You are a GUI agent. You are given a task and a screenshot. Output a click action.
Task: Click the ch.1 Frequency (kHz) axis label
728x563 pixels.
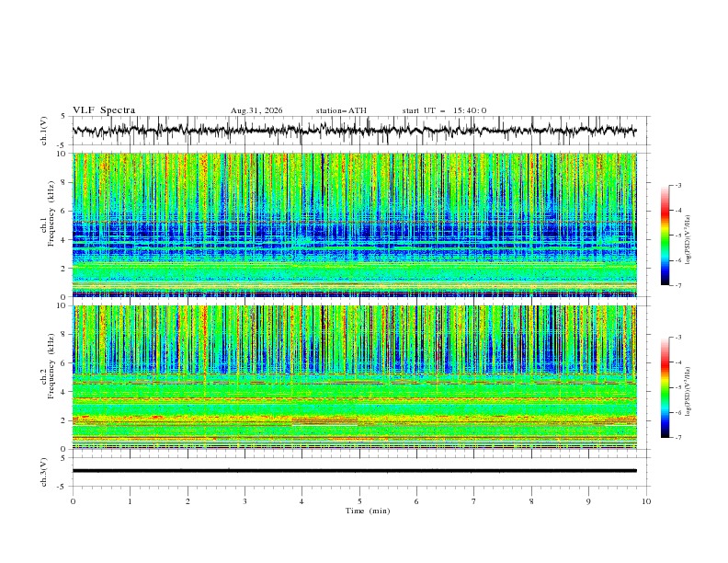(x=48, y=224)
